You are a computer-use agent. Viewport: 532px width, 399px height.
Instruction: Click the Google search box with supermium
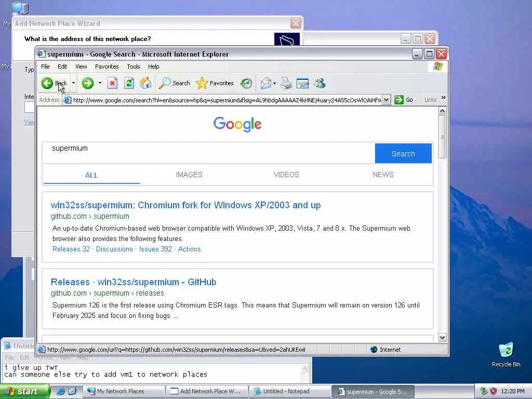point(209,153)
